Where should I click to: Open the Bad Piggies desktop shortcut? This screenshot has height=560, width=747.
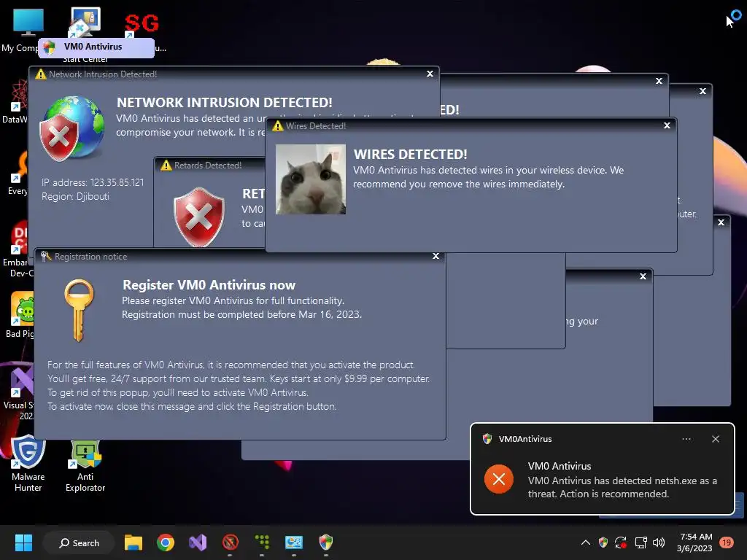20,315
